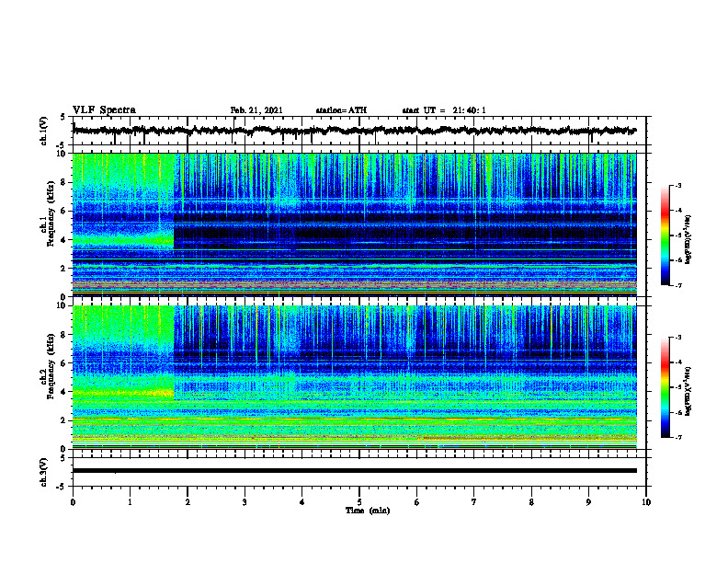This screenshot has width=728, height=563.
Task: Click the 'VLF Spectra' plot title
Action: tap(104, 110)
